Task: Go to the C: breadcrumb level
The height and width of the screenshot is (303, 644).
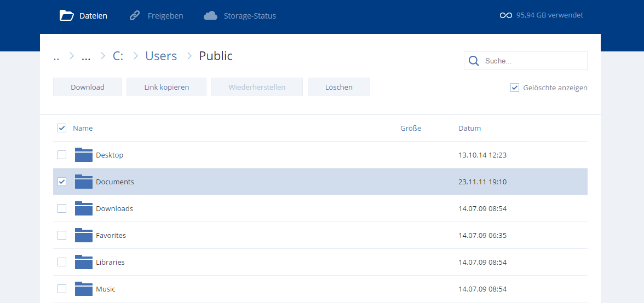Action: tap(118, 56)
